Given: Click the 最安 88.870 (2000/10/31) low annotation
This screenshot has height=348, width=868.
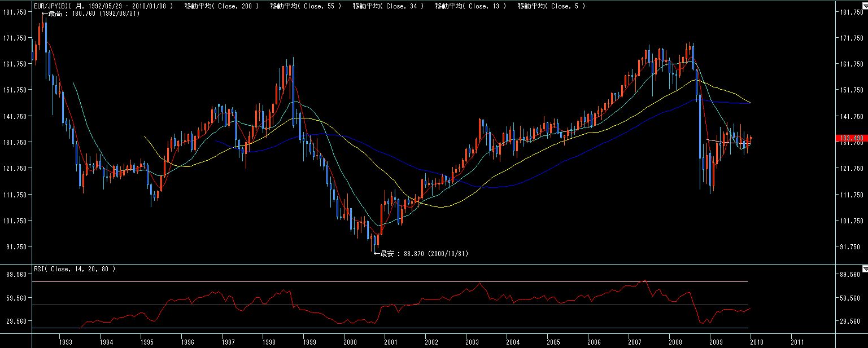Looking at the screenshot, I should [421, 254].
